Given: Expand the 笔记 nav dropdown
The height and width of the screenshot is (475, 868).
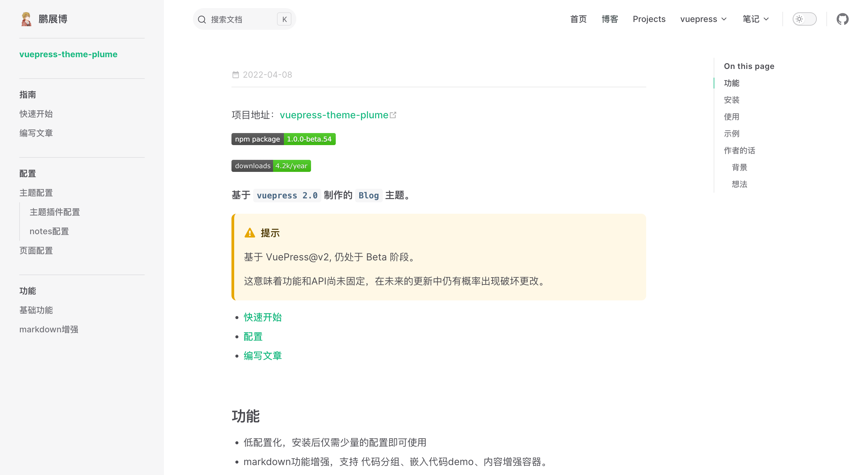Looking at the screenshot, I should click(756, 19).
